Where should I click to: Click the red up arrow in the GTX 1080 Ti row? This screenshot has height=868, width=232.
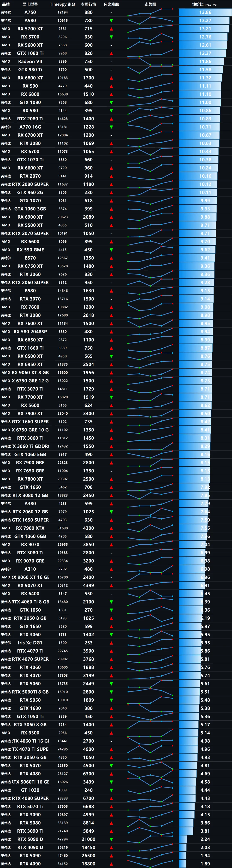[111, 54]
